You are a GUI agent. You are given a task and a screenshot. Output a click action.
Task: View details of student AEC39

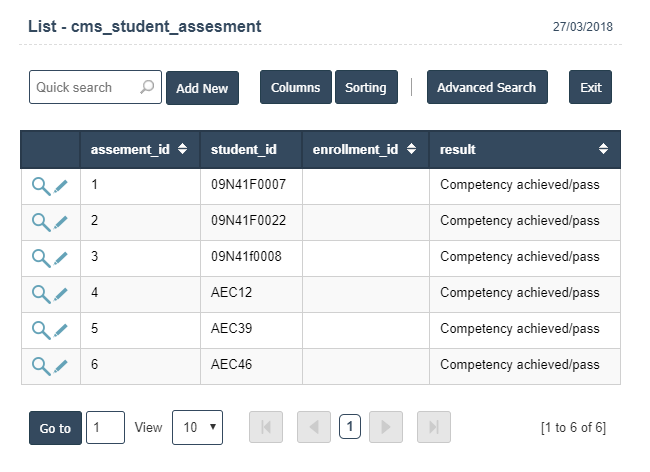pos(41,330)
